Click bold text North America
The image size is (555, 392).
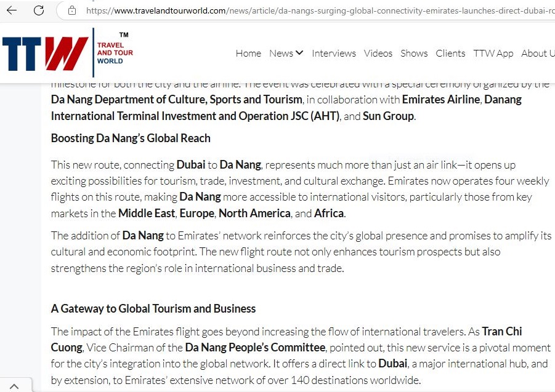(x=254, y=214)
